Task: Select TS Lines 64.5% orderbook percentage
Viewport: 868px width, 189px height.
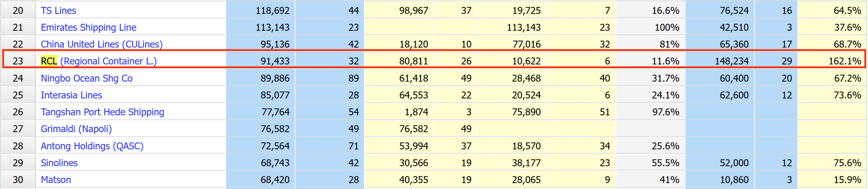Action: [832, 10]
